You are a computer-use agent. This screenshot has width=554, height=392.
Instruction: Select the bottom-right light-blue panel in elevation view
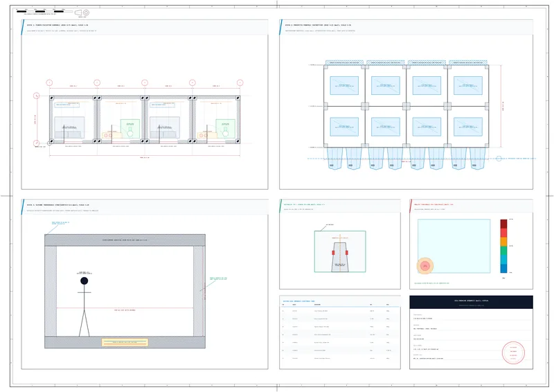[x=468, y=127]
